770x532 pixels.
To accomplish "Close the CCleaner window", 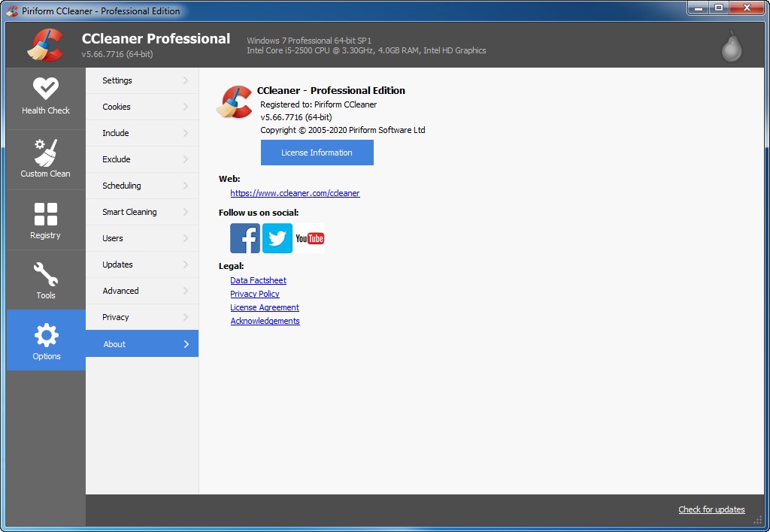I will pos(747,8).
